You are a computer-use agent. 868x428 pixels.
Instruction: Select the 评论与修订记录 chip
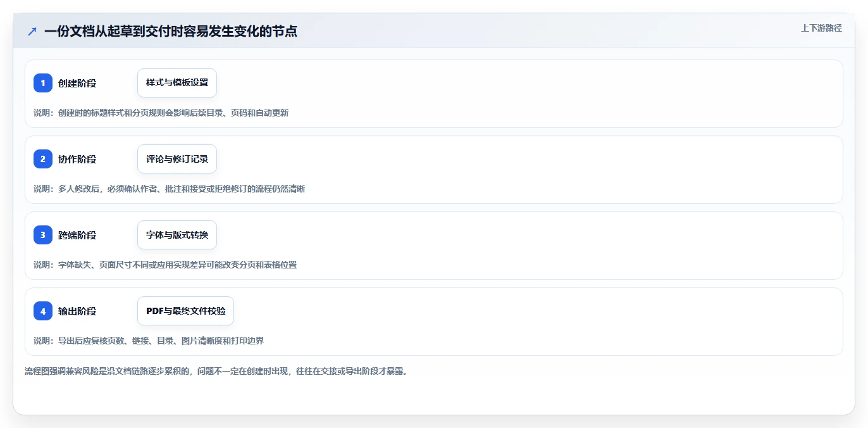pos(177,159)
